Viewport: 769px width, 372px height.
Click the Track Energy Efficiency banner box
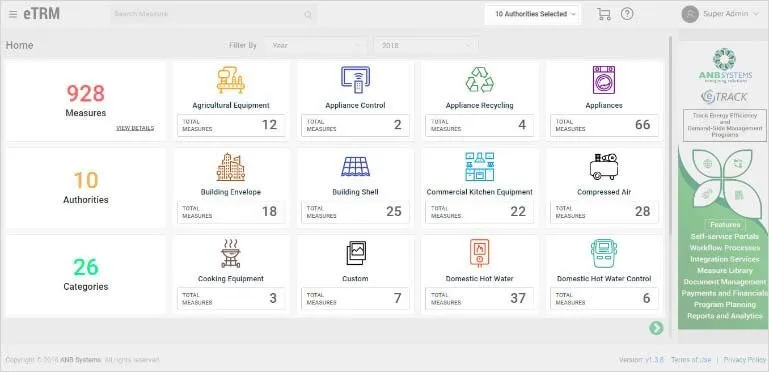(x=724, y=125)
